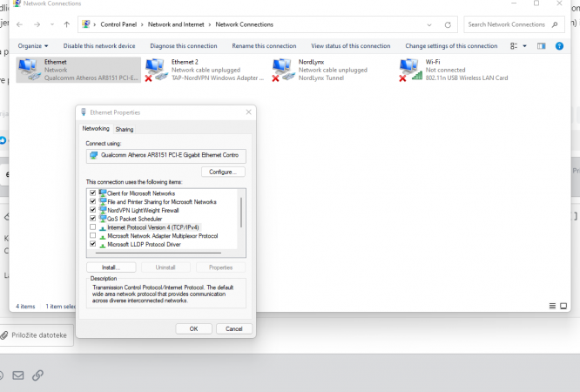Click Control Panel in breadcrumb
This screenshot has width=580, height=392.
click(118, 24)
